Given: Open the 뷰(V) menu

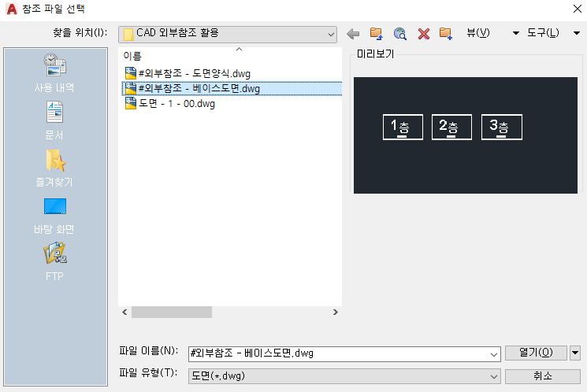Looking at the screenshot, I should point(478,33).
